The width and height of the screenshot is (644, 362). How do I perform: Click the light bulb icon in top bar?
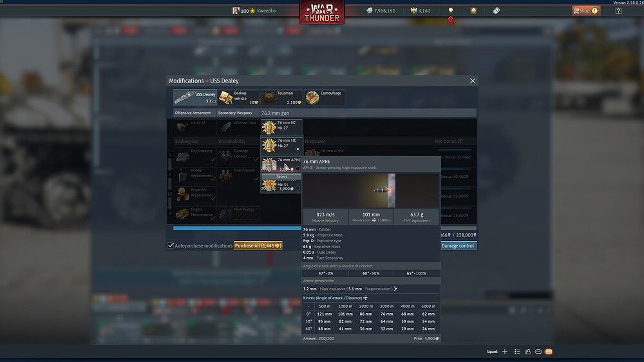point(451,10)
